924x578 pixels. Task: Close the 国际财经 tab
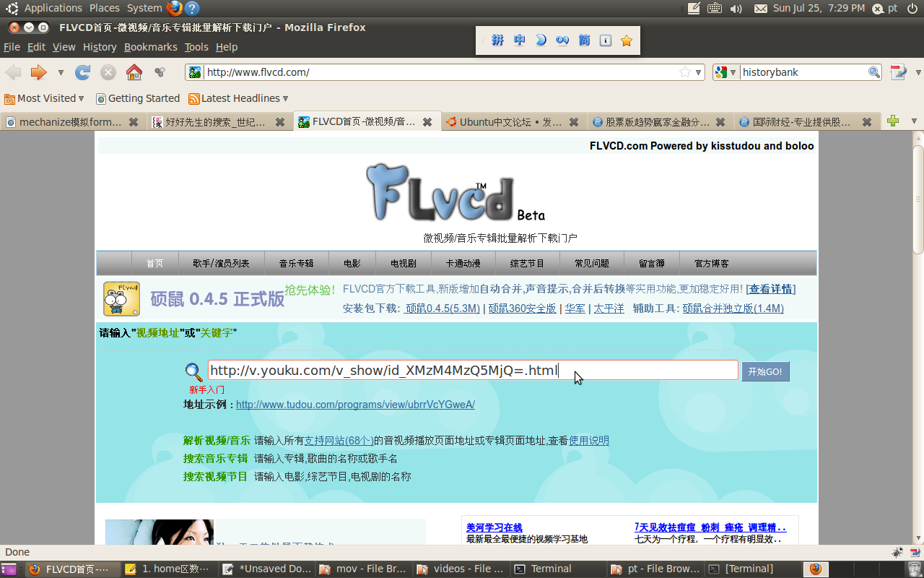[x=867, y=122]
